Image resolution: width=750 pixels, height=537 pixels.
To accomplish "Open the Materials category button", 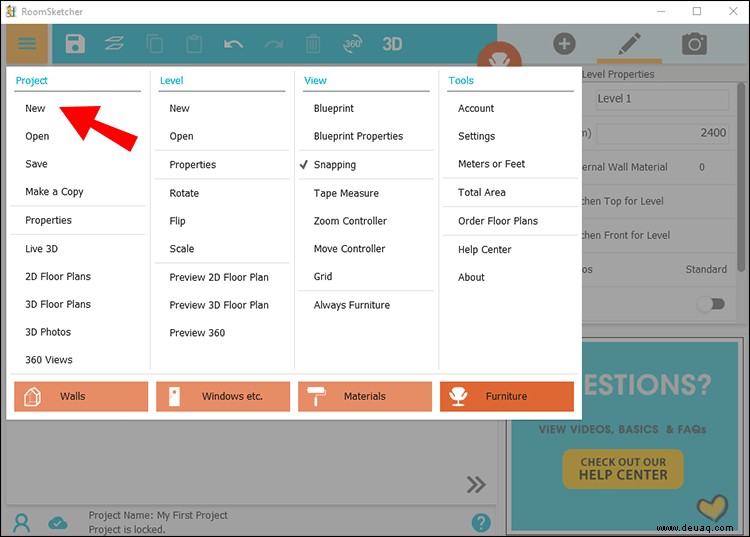I will click(x=365, y=396).
